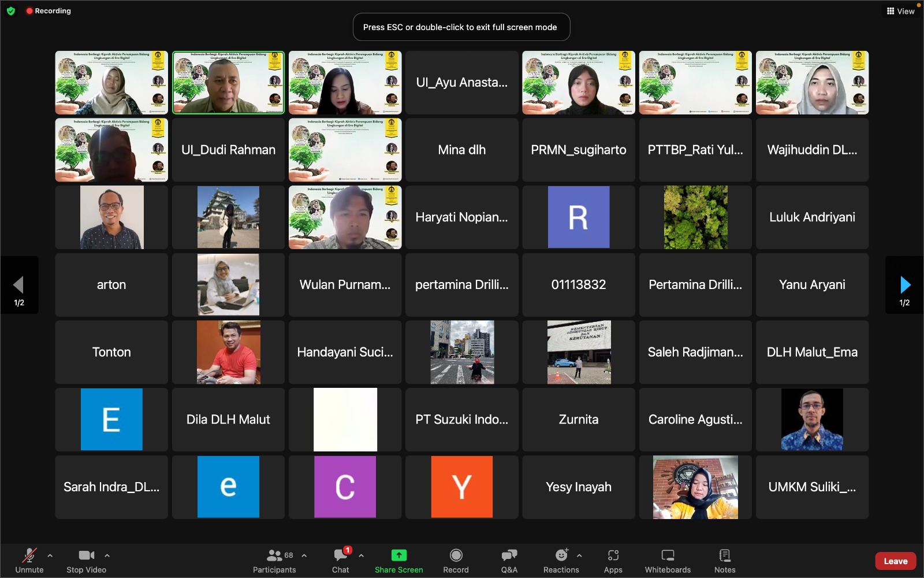924x578 pixels.
Task: Open Reactions emoji picker
Action: [x=561, y=560]
